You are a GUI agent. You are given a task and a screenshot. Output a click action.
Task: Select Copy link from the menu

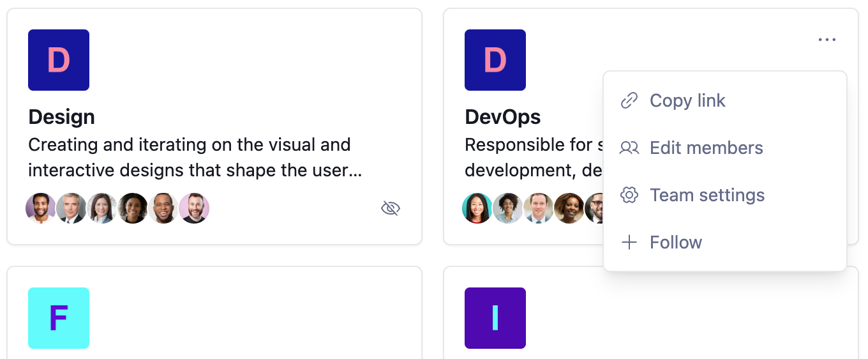click(x=725, y=100)
